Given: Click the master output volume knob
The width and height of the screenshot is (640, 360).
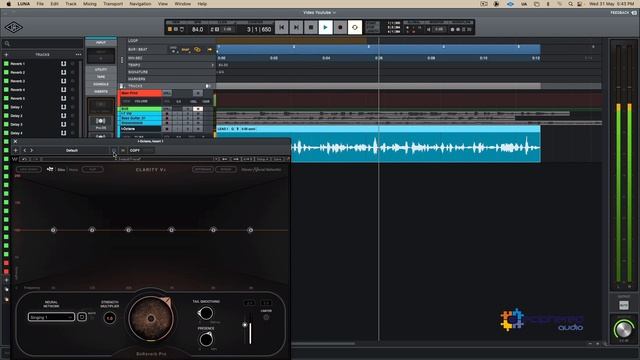Looking at the screenshot, I should point(624,329).
